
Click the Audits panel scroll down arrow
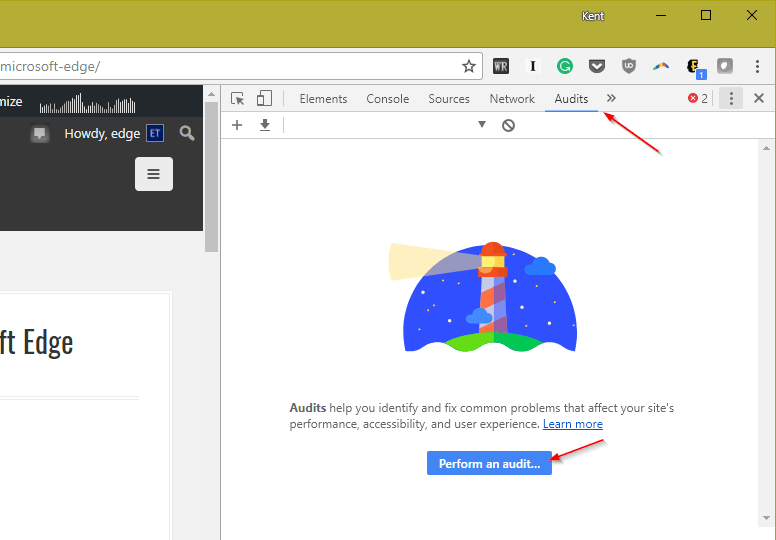[x=766, y=518]
